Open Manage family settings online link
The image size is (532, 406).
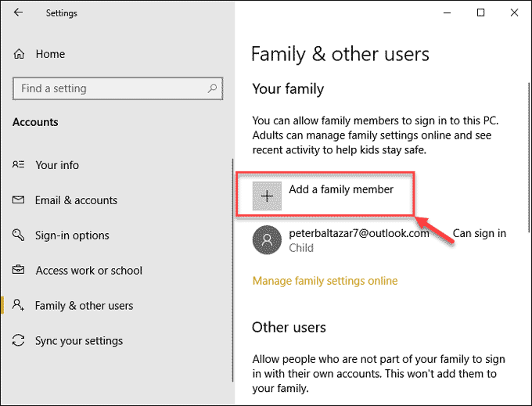pos(325,281)
